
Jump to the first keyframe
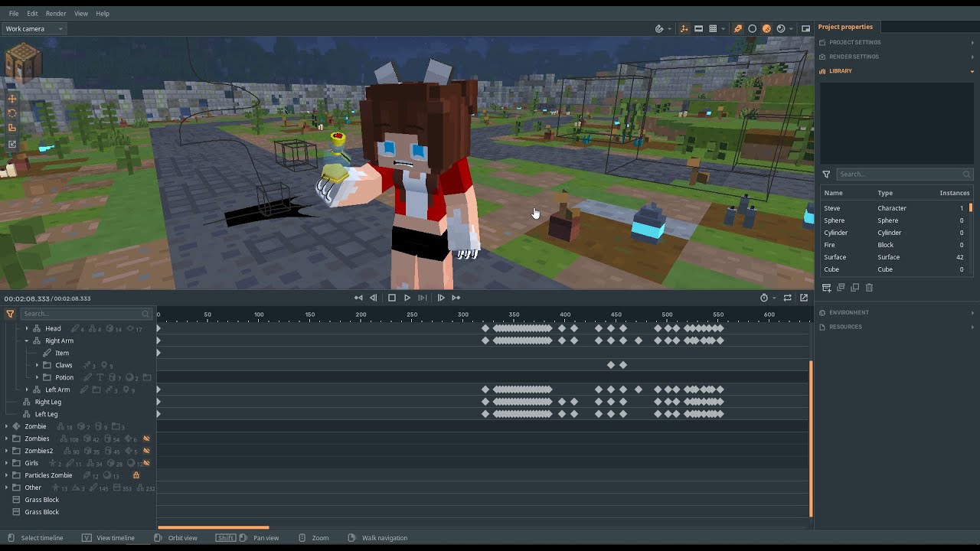(x=358, y=298)
